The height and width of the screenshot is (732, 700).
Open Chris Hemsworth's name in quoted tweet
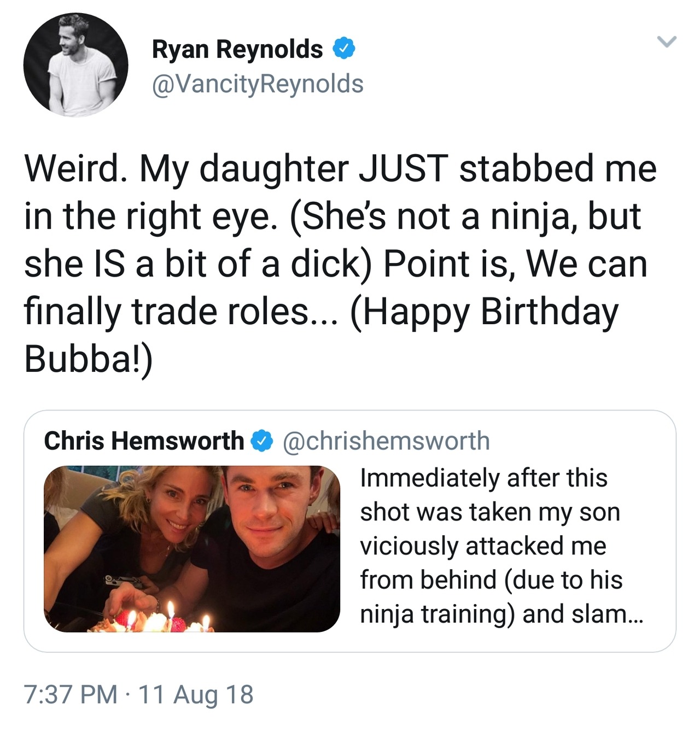[x=144, y=441]
